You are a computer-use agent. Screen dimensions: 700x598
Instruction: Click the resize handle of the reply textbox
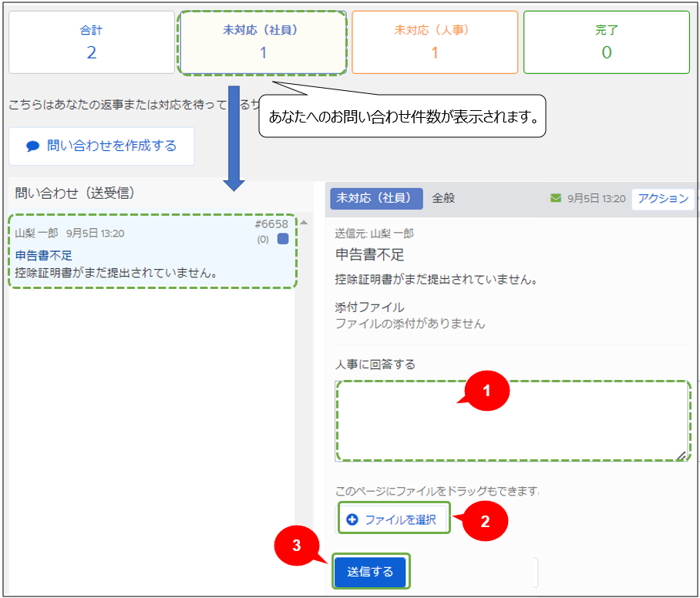coord(681,455)
